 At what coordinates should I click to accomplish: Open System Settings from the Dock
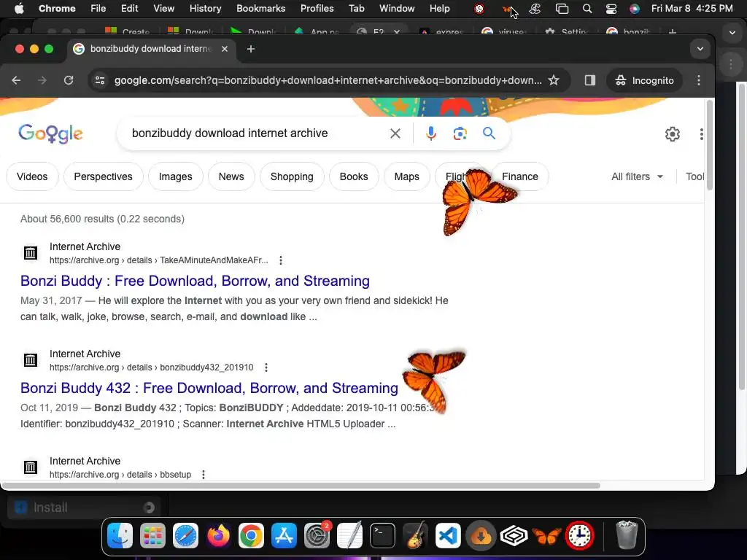coord(317,536)
